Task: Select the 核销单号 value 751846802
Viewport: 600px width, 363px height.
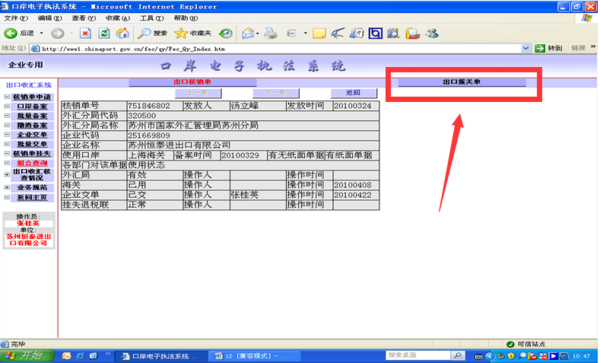Action: point(149,106)
